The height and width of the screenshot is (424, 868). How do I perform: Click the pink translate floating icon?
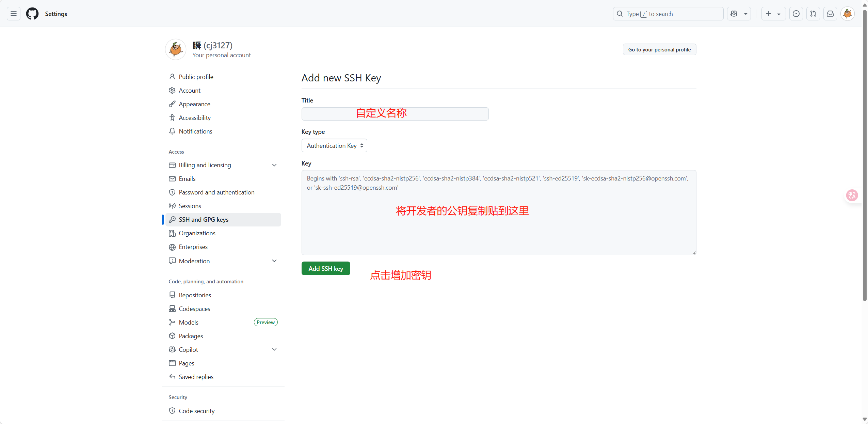852,195
